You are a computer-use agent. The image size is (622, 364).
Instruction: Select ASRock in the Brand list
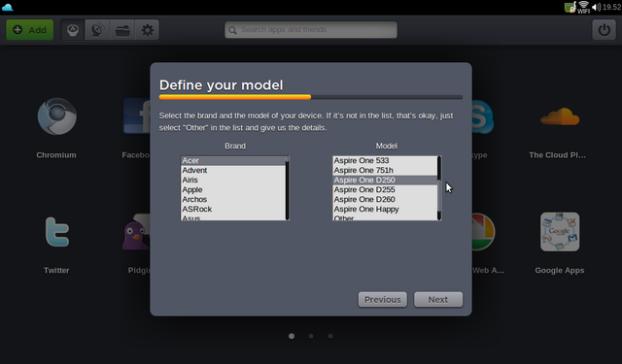233,209
